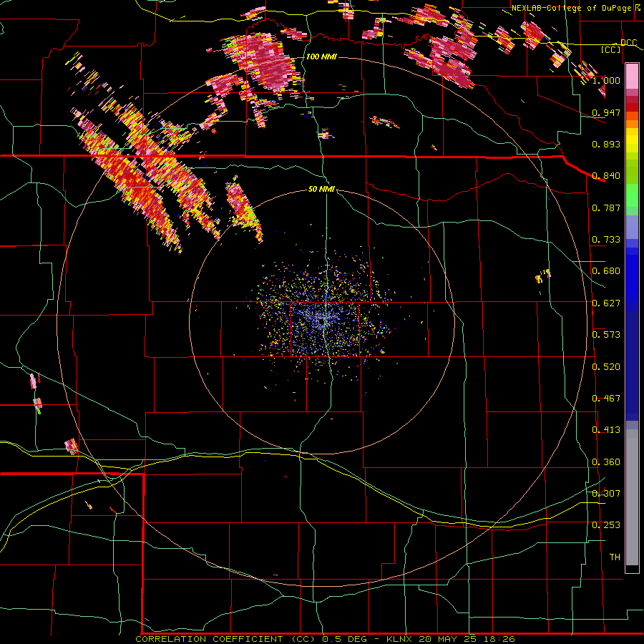This screenshot has width=644, height=644.
Task: Select the "0.520" color scale value
Action: [x=606, y=367]
